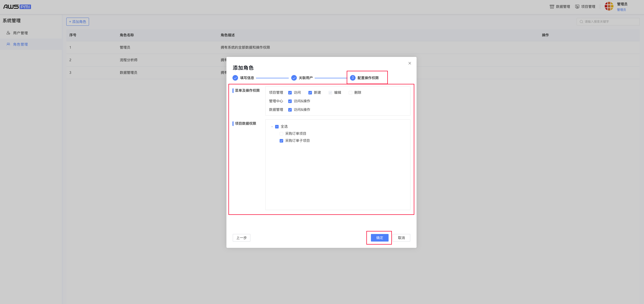Click the 填写信息 step checkmark
This screenshot has width=644, height=304.
tap(235, 78)
